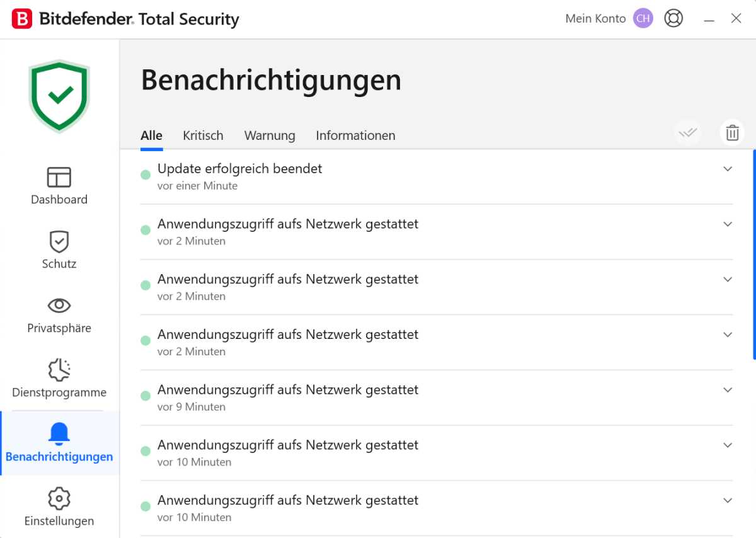Mark all notifications as read
The image size is (756, 538).
(x=688, y=132)
